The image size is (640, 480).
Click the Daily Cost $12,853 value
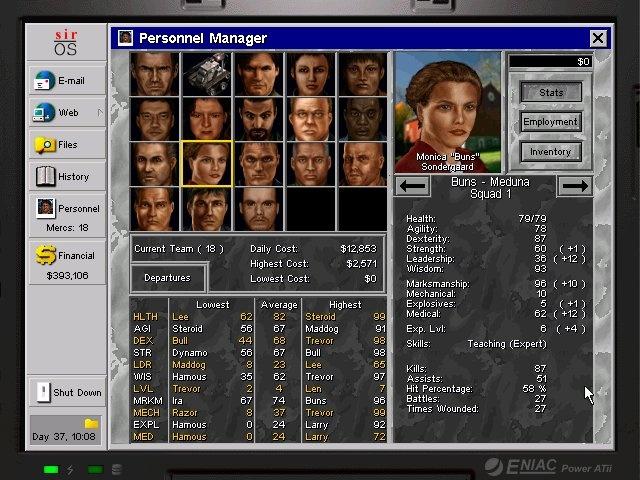coord(358,249)
